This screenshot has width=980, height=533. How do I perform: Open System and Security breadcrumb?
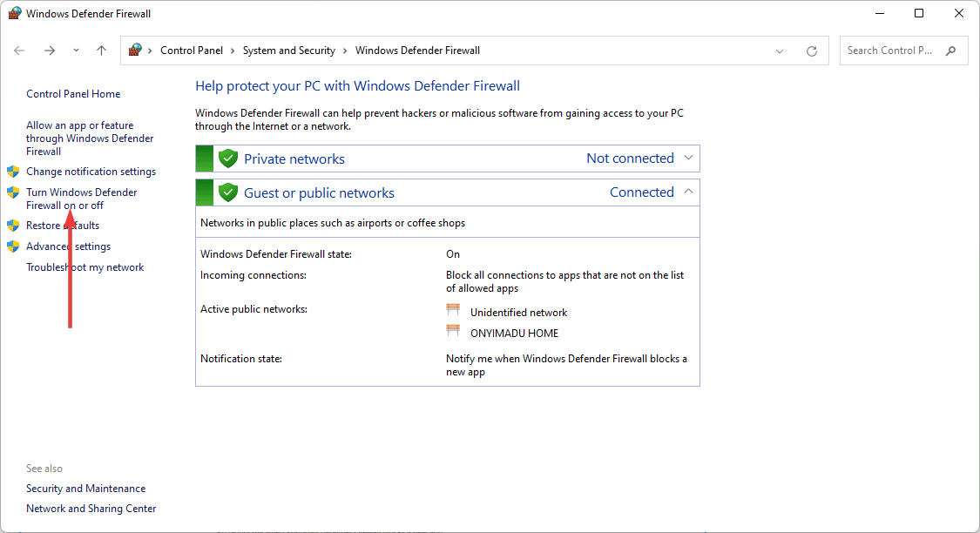click(288, 51)
